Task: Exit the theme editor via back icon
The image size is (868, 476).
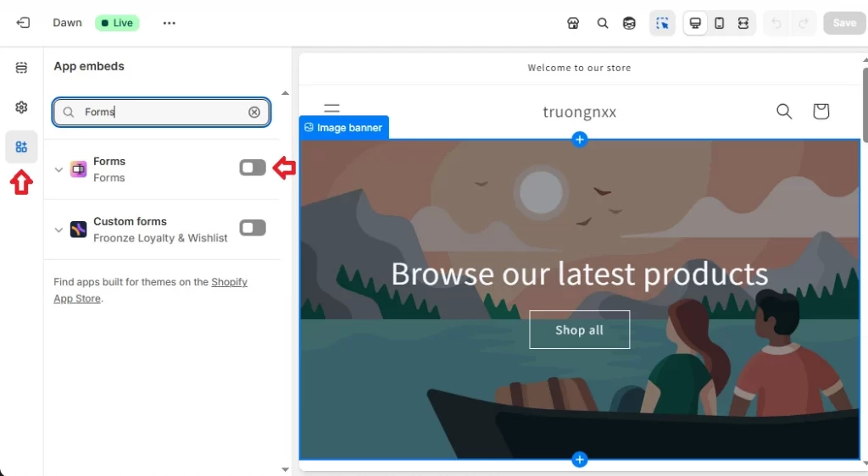Action: coord(23,23)
